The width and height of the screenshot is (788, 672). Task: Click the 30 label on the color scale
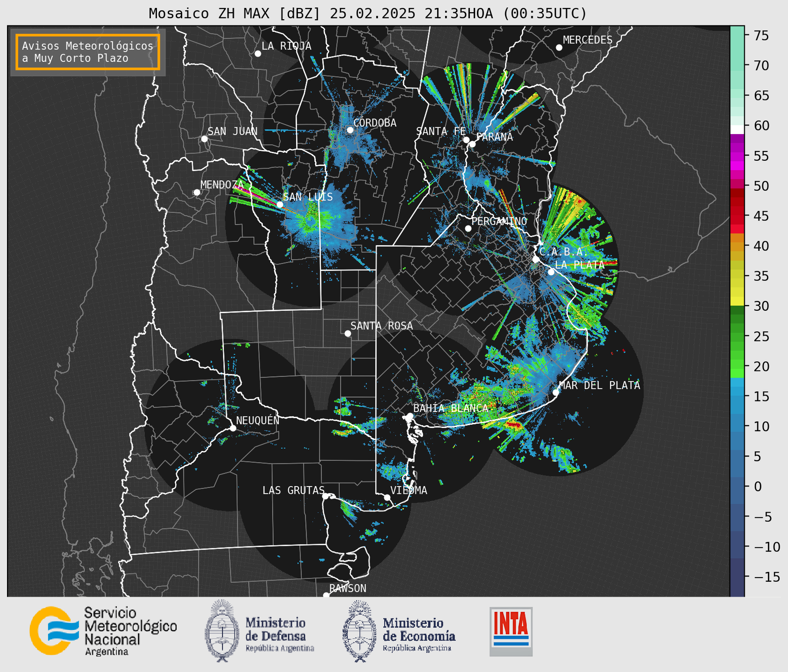(761, 306)
